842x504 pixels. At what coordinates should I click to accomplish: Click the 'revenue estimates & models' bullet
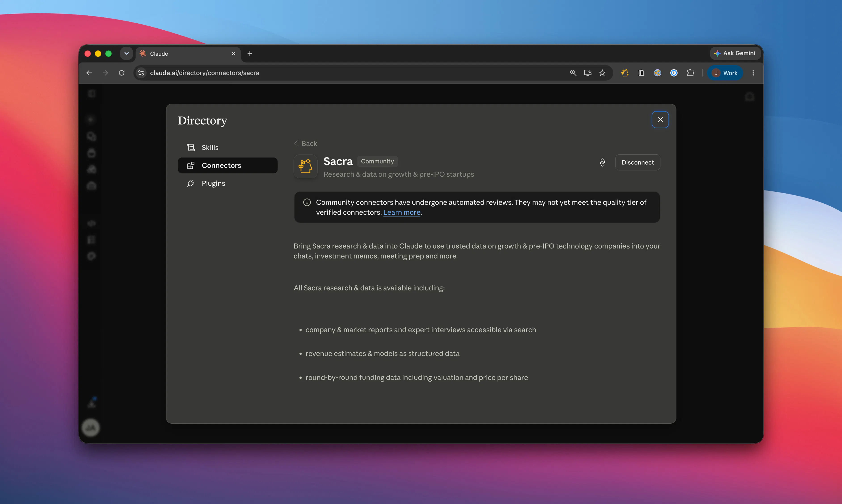(382, 353)
